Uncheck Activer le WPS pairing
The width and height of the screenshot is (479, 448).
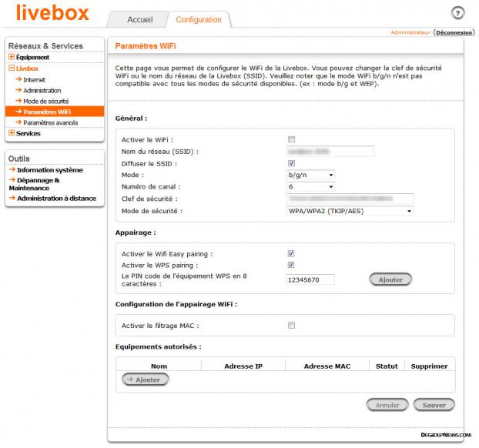tap(291, 265)
